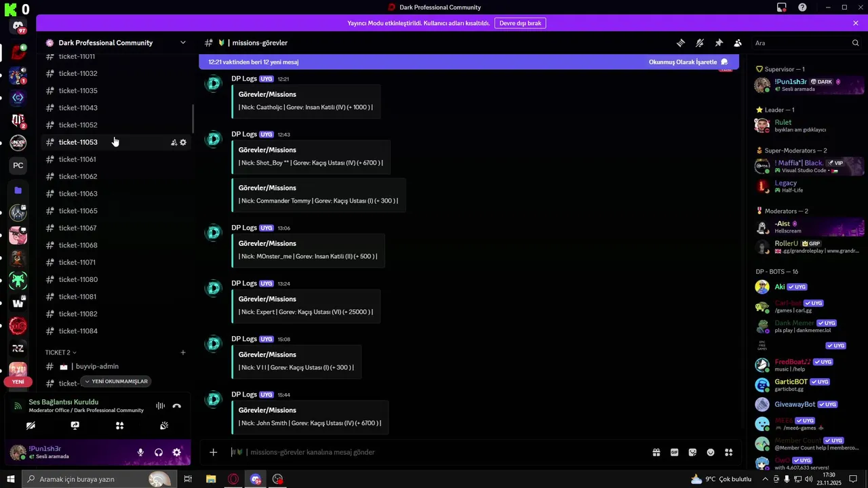This screenshot has height=488, width=868.
Task: Toggle channel notification mute bell
Action: pyautogui.click(x=699, y=43)
